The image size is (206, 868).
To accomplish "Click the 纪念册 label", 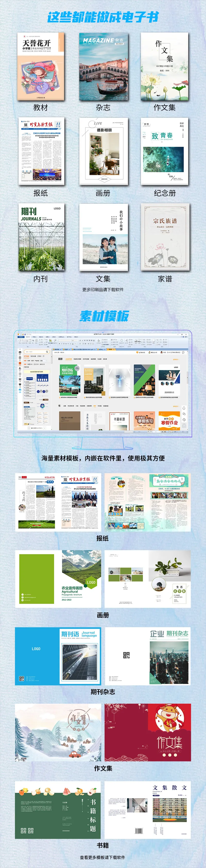I will [165, 193].
